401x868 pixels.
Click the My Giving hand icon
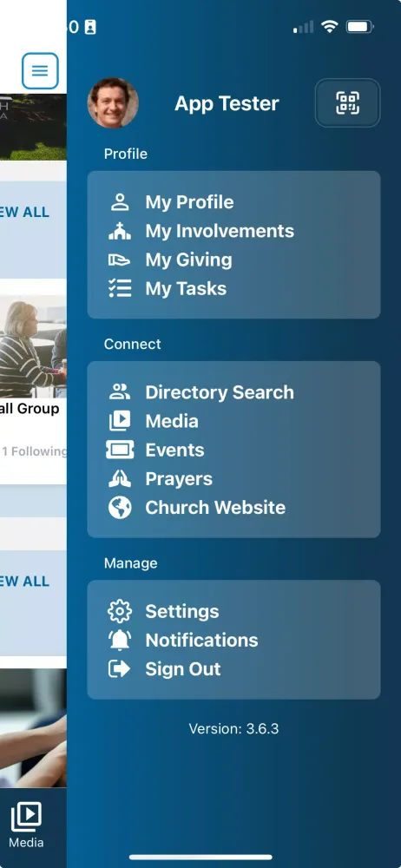point(120,260)
